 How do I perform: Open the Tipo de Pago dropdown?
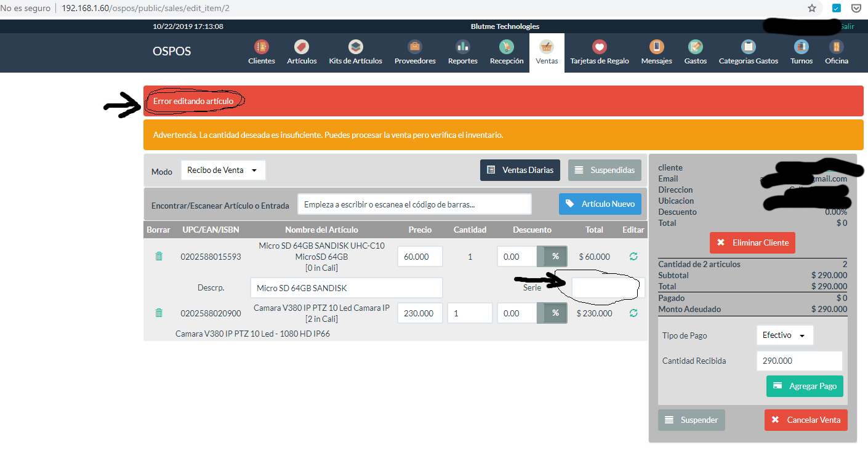pos(784,335)
